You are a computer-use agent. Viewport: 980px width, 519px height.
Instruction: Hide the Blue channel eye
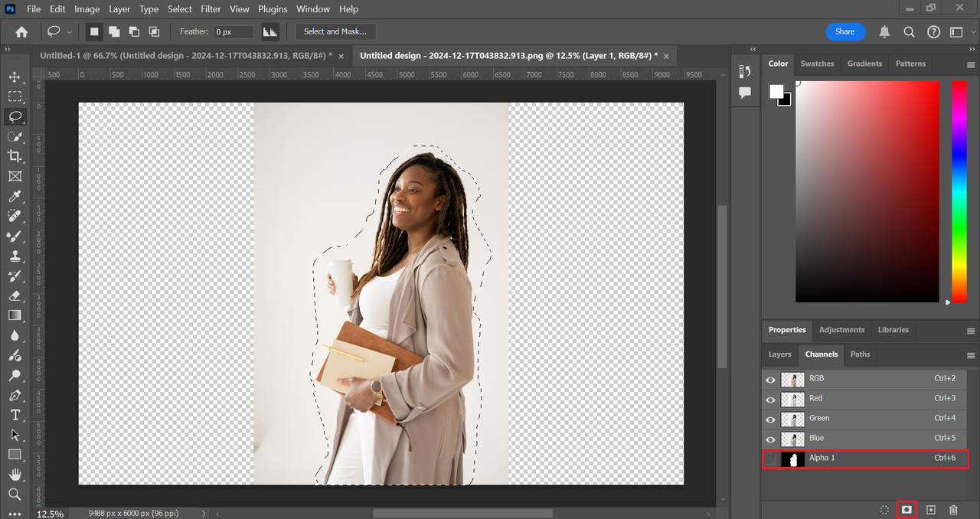point(770,439)
